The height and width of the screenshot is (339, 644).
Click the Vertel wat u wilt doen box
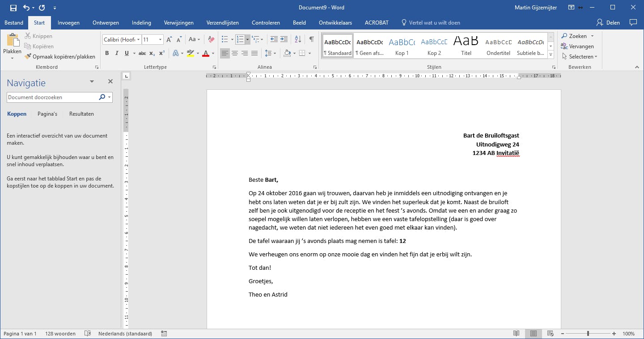pos(431,23)
